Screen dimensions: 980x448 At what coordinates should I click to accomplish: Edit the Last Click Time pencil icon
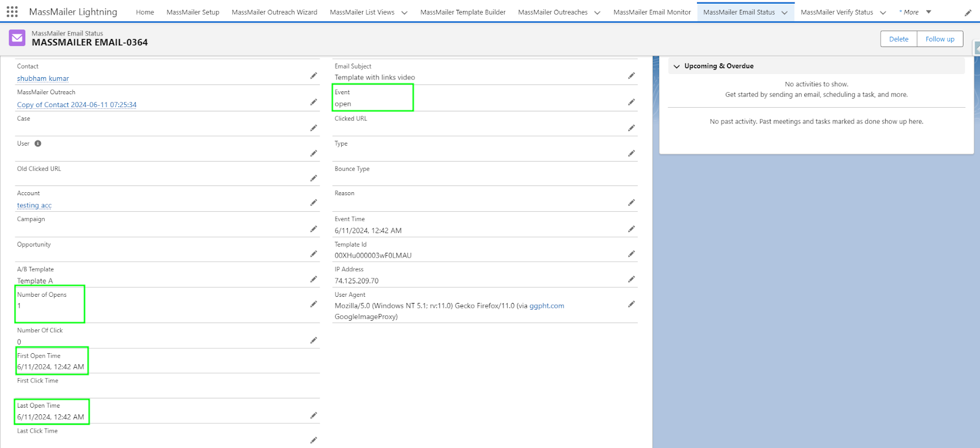click(314, 440)
